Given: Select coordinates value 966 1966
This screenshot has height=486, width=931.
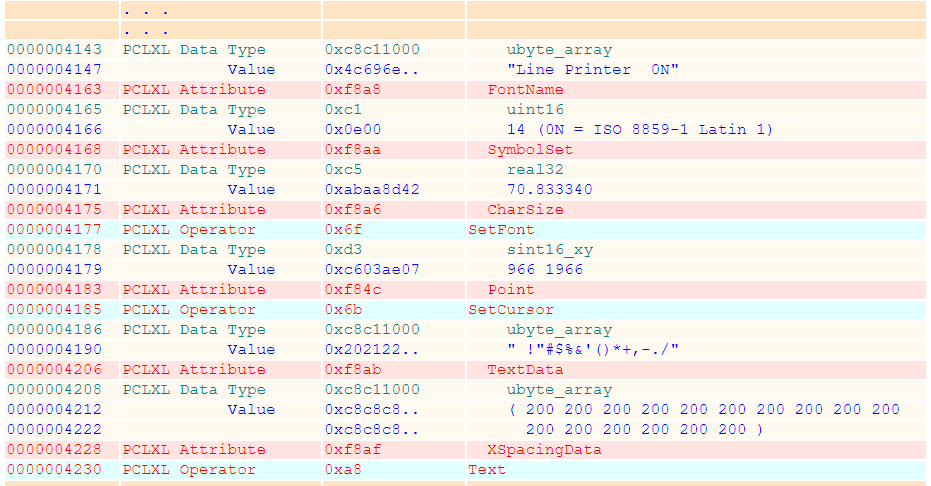Looking at the screenshot, I should point(545,269).
